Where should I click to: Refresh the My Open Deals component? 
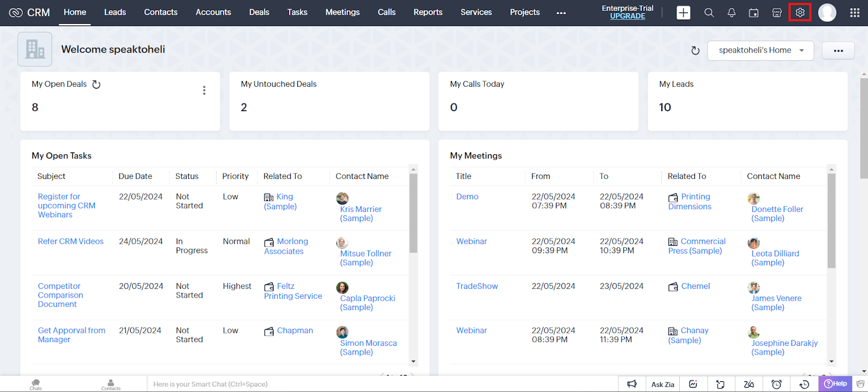point(96,84)
